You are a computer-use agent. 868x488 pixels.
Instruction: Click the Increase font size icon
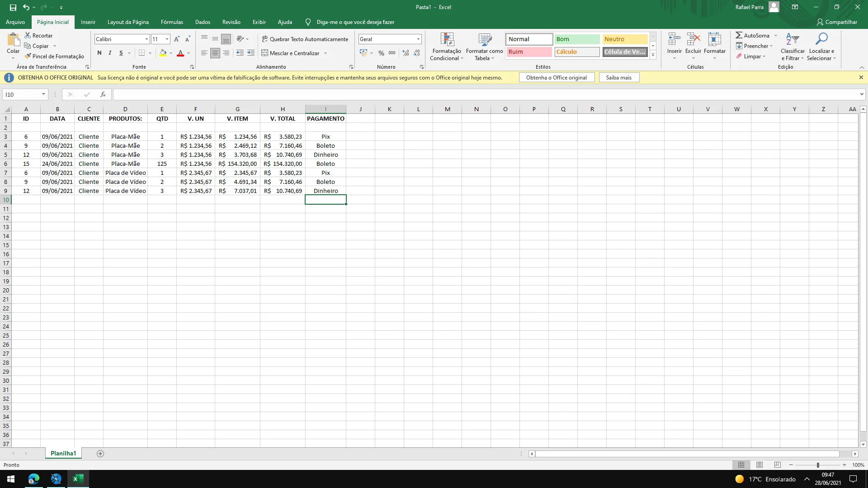coord(177,39)
